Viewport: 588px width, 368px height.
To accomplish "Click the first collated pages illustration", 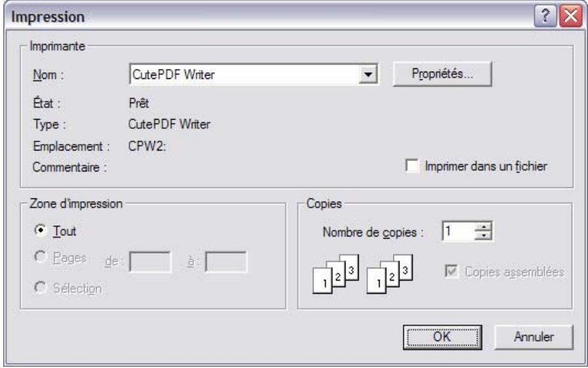I will pos(336,274).
